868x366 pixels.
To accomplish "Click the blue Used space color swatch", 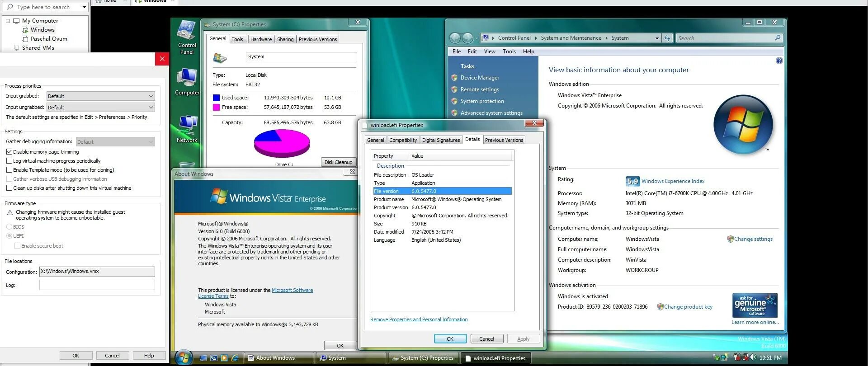I will [216, 98].
